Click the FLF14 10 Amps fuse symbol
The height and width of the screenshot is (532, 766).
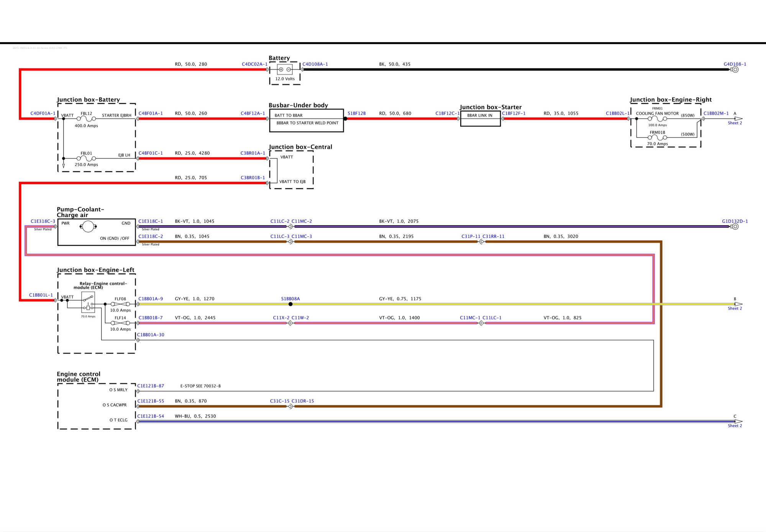[120, 323]
